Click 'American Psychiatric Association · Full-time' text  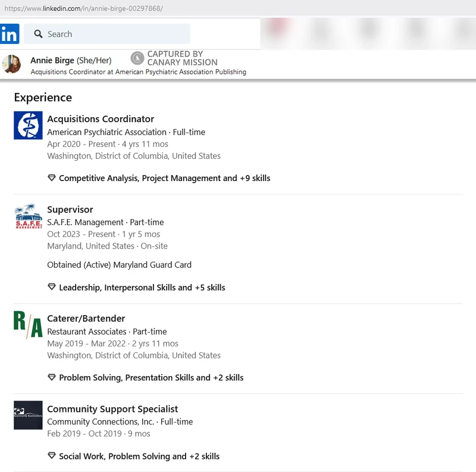[126, 132]
